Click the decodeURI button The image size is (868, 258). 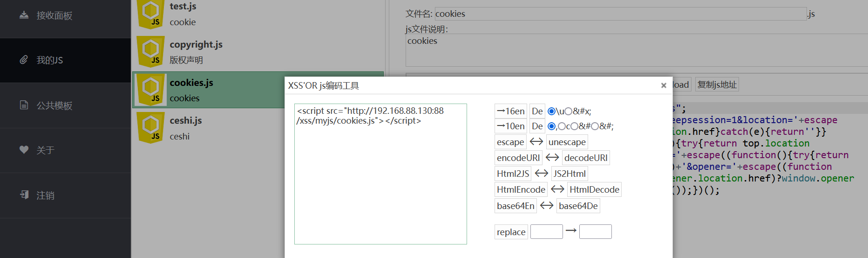click(x=586, y=158)
